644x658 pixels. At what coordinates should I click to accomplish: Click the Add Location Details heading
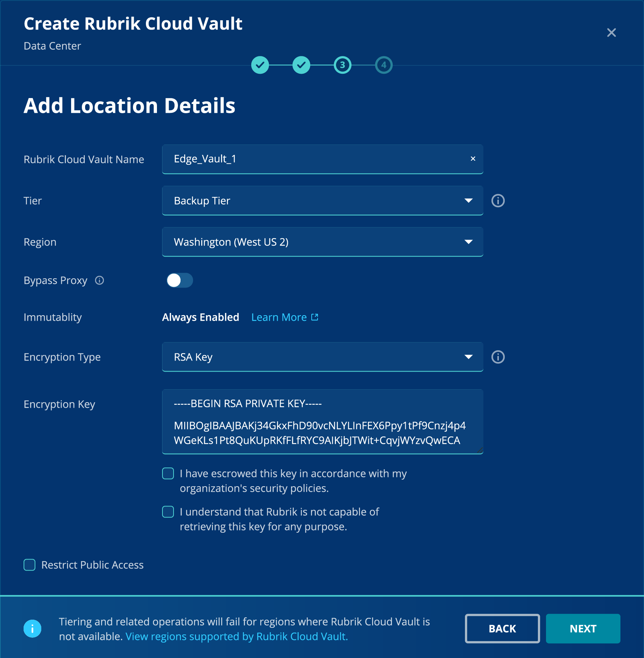[129, 106]
